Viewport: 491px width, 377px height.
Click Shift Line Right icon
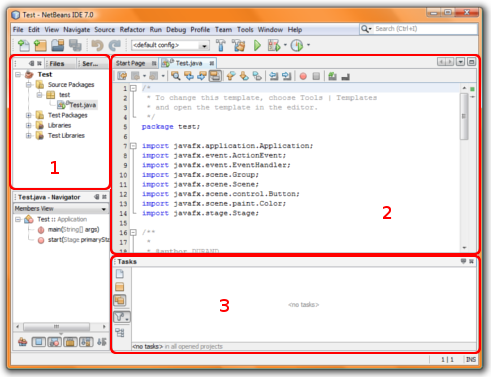[x=286, y=76]
